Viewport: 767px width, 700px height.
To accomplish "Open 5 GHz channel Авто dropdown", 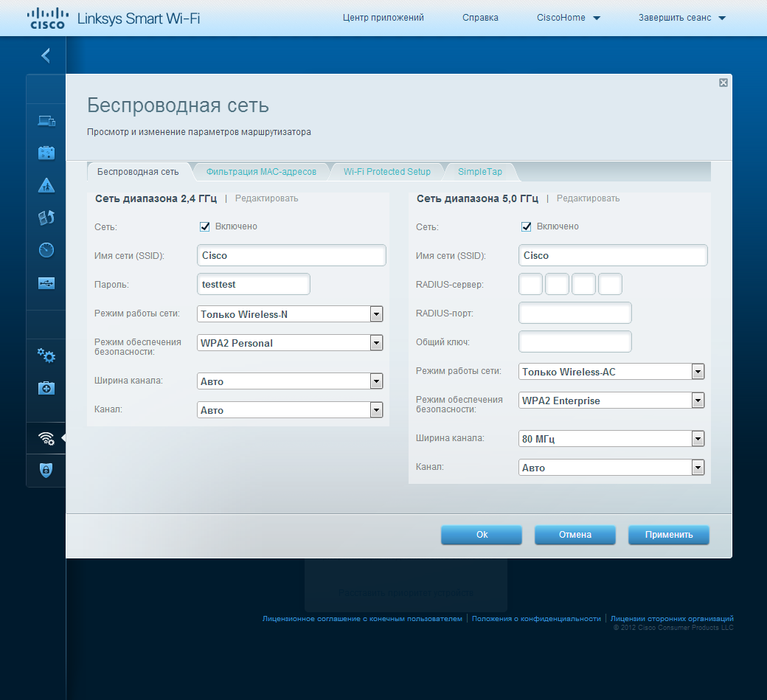I will 611,468.
